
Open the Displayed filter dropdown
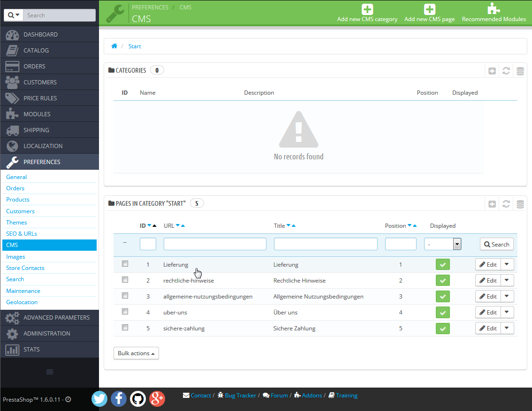(x=442, y=244)
